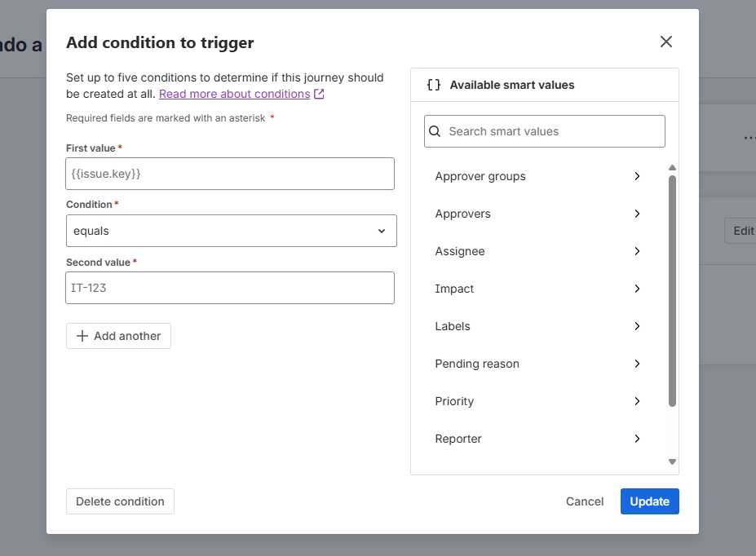Click the Second value input field
Viewport: 756px width, 556px height.
tap(230, 288)
